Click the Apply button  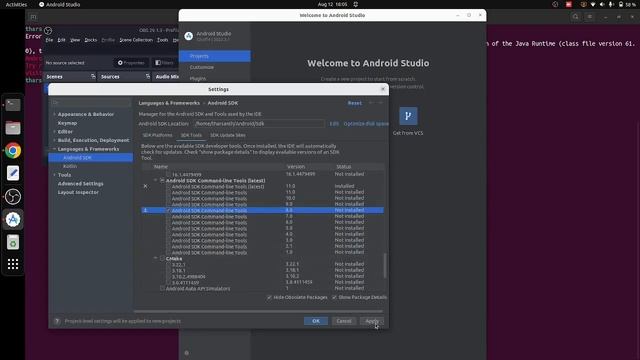372,321
